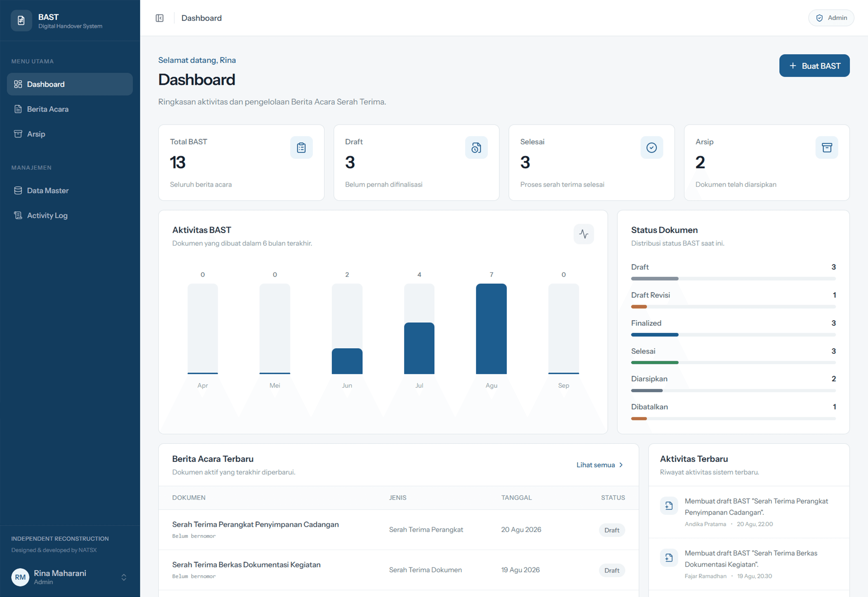
Task: Click the document icon beside Berkas Dokumentasi activity
Action: (x=669, y=558)
